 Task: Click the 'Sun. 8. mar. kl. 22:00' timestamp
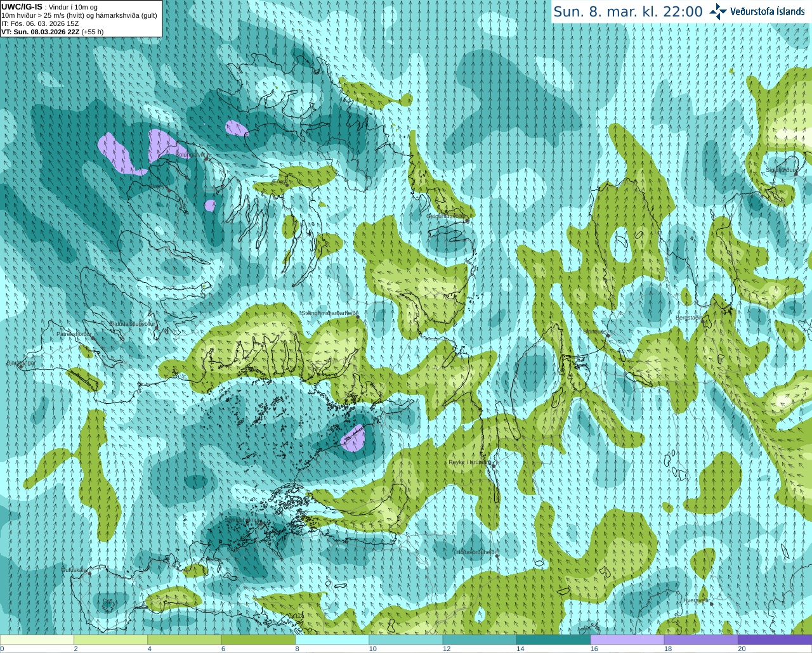point(628,11)
